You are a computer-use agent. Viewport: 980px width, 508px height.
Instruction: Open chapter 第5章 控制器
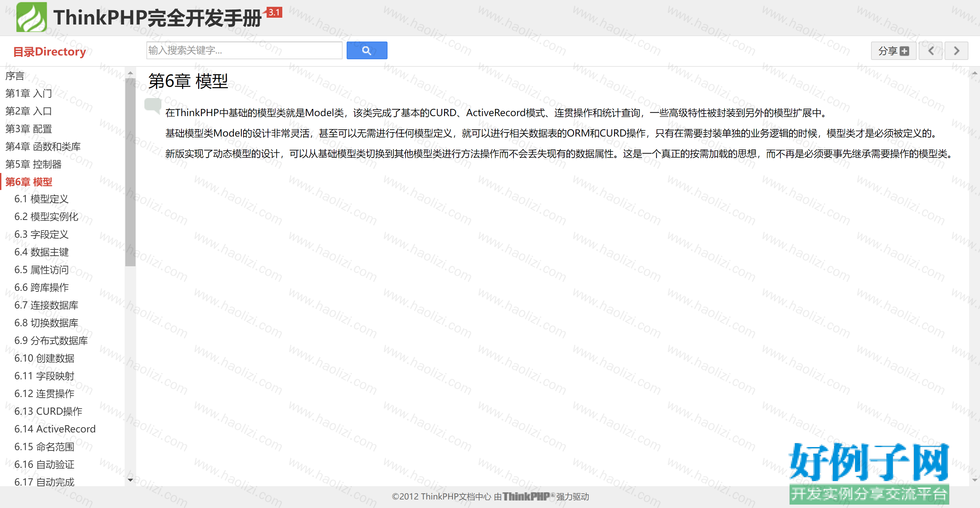[x=33, y=164]
